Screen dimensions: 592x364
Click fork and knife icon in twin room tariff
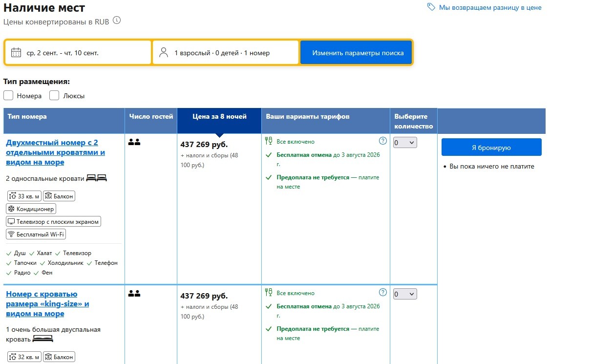[x=268, y=141]
